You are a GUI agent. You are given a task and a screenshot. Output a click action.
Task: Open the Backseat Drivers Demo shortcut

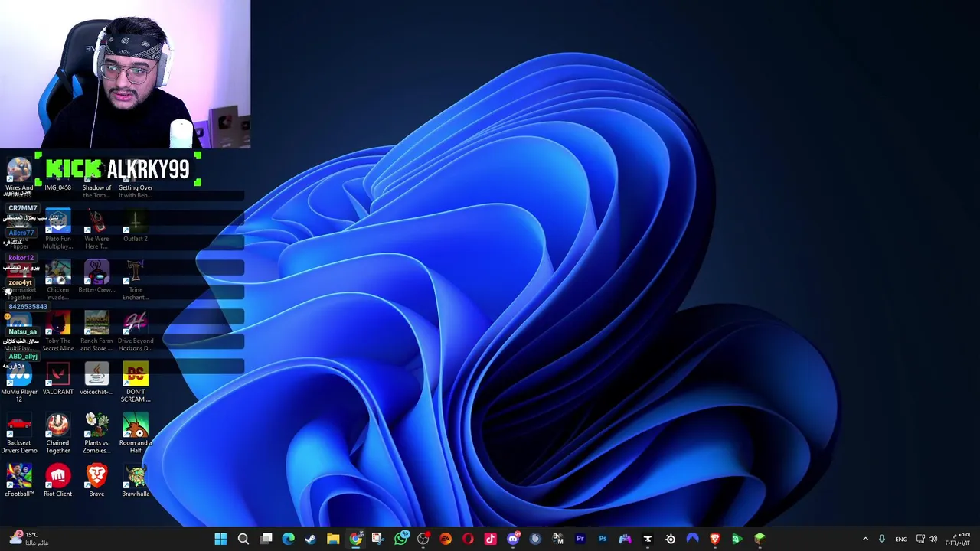(19, 434)
